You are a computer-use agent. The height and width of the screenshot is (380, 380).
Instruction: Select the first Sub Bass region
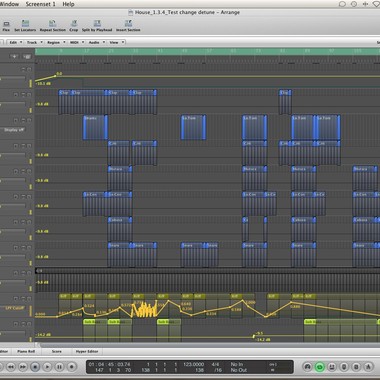click(95, 330)
